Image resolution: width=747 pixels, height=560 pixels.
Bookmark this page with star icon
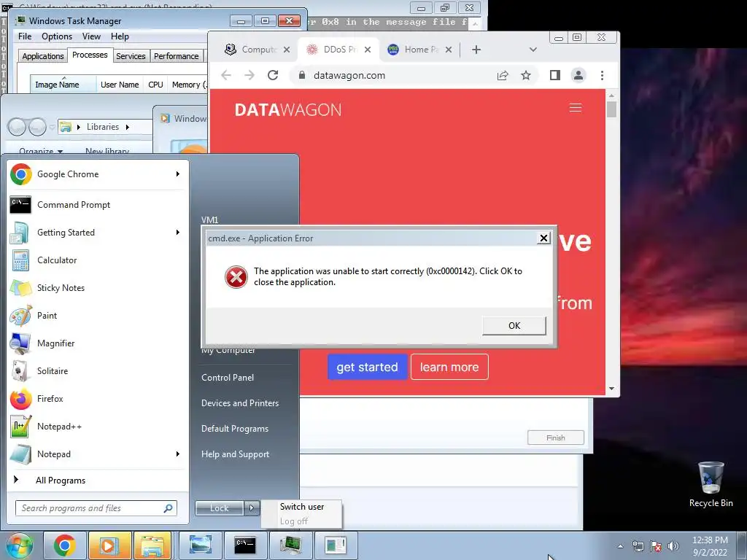coord(525,75)
